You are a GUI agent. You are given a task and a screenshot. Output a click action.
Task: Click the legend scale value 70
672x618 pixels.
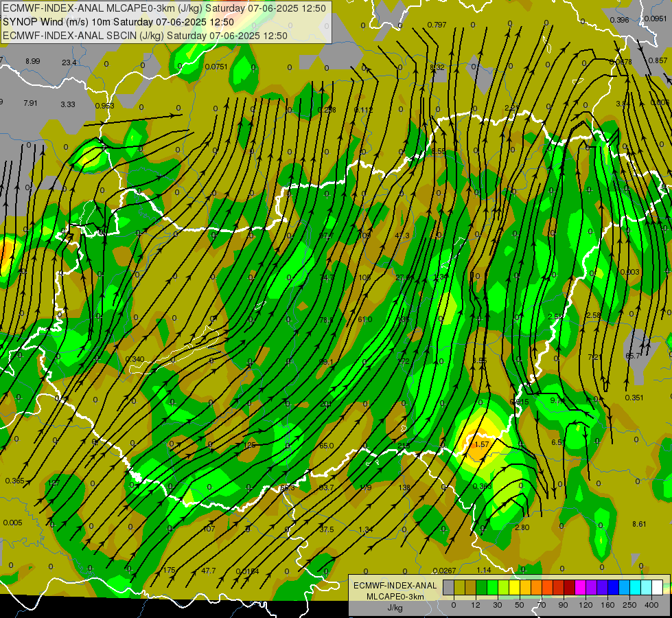[542, 605]
